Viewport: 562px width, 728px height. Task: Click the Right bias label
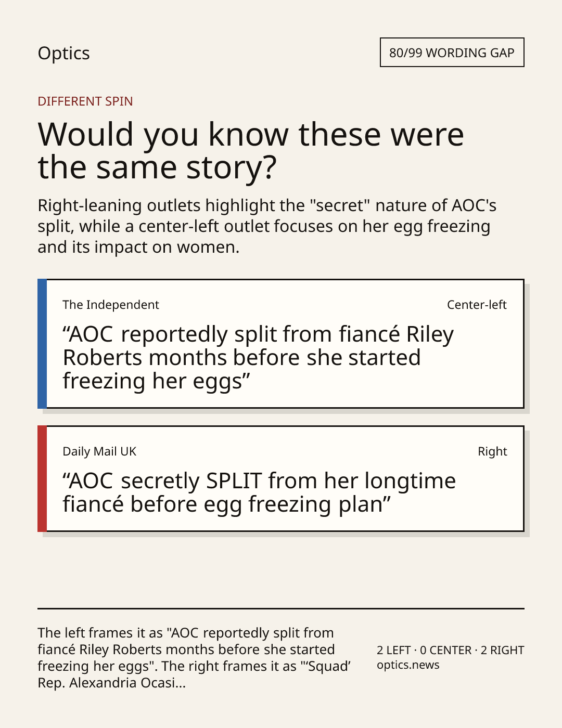click(492, 451)
